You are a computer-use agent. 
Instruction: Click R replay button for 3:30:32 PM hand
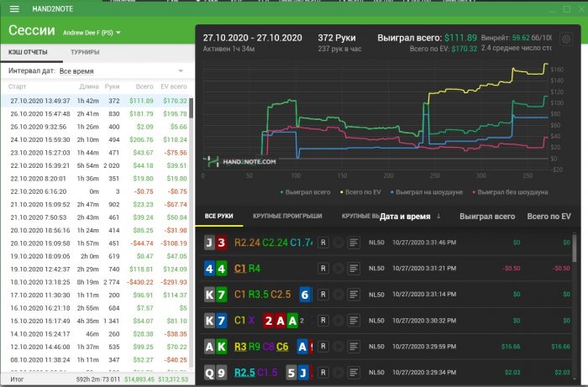coord(323,321)
